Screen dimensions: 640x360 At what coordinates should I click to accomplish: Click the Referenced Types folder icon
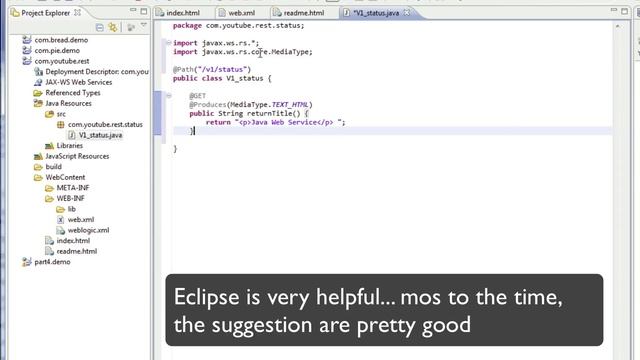[x=38, y=93]
